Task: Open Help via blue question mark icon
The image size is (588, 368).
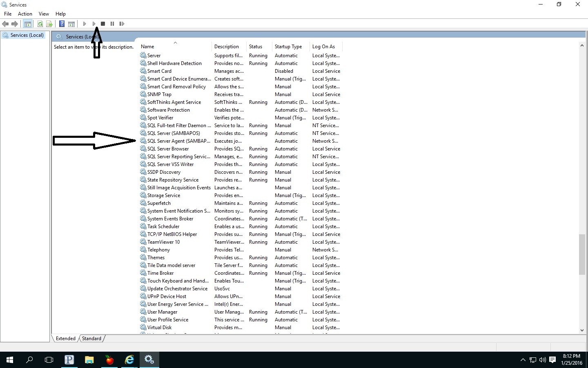Action: point(62,24)
